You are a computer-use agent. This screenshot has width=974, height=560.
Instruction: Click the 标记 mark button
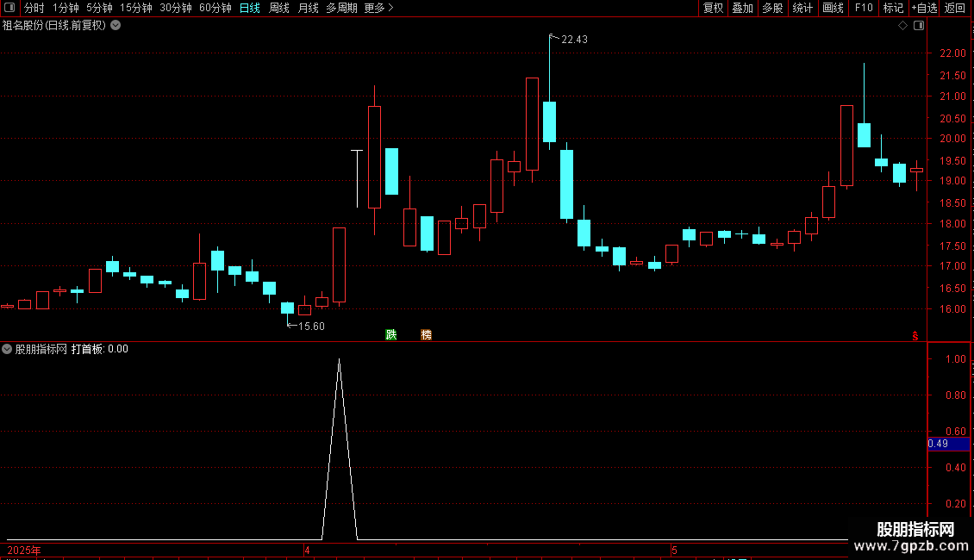point(893,8)
